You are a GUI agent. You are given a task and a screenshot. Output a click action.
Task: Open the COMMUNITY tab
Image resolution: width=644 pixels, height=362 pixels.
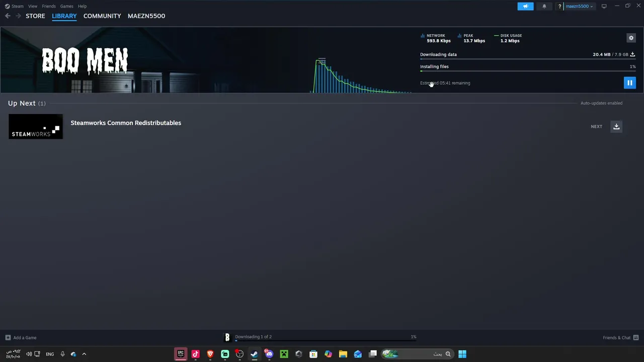102,16
